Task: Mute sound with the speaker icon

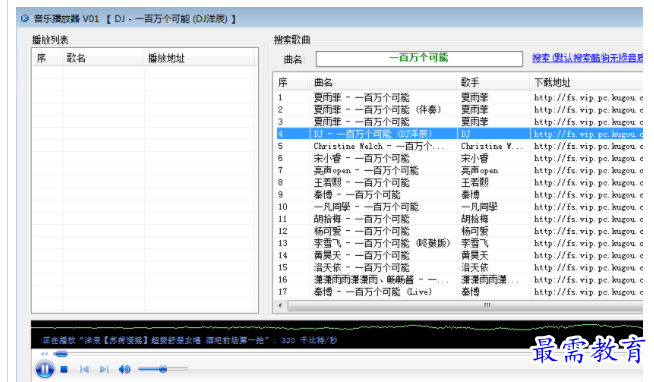Action: coord(124,369)
